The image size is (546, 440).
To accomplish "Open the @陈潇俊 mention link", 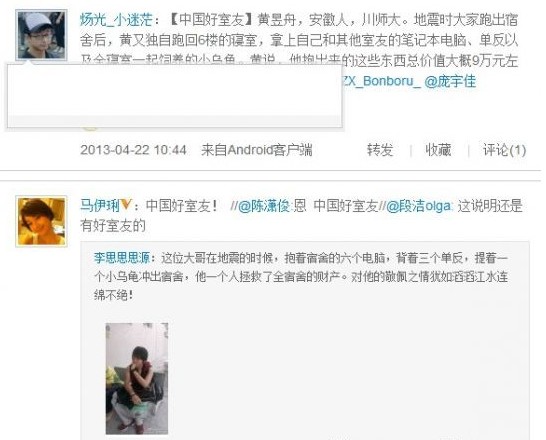I will pos(264,206).
